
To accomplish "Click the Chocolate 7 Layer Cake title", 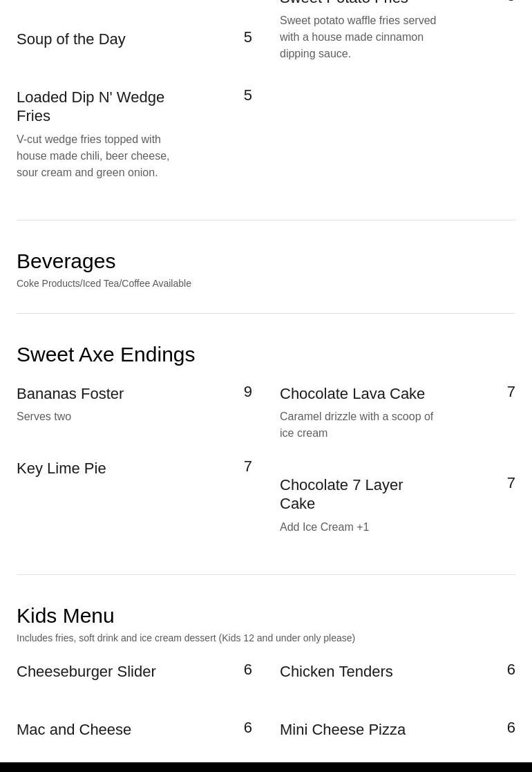I will (x=341, y=494).
